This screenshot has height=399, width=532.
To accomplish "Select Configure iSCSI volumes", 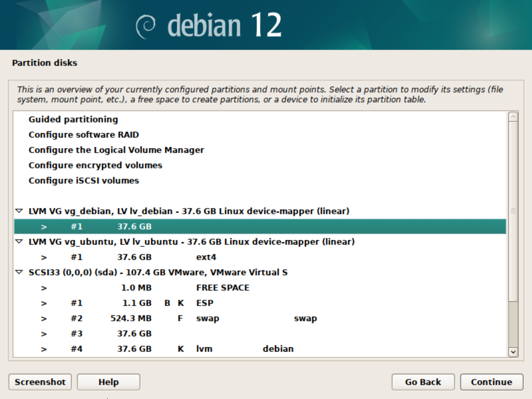I will click(x=83, y=180).
